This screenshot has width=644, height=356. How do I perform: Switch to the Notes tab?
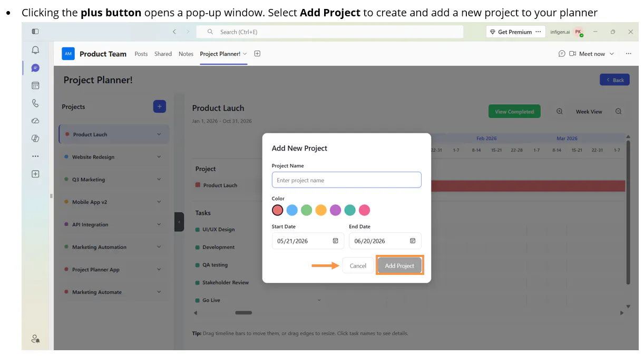point(186,54)
